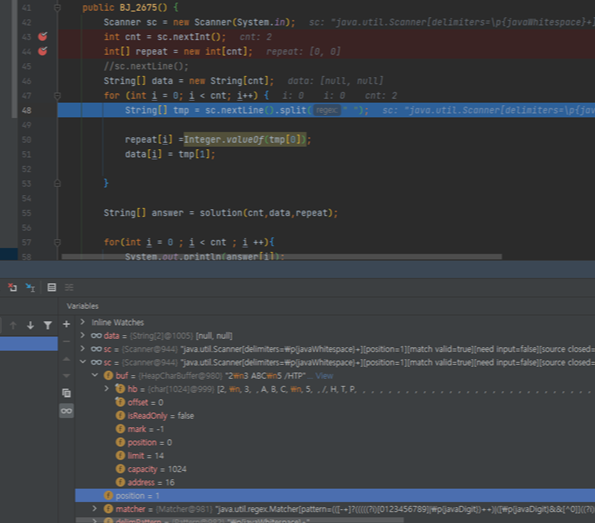The height and width of the screenshot is (523, 595).
Task: Click the commented '//sc.nextLine();' line
Action: (x=146, y=66)
